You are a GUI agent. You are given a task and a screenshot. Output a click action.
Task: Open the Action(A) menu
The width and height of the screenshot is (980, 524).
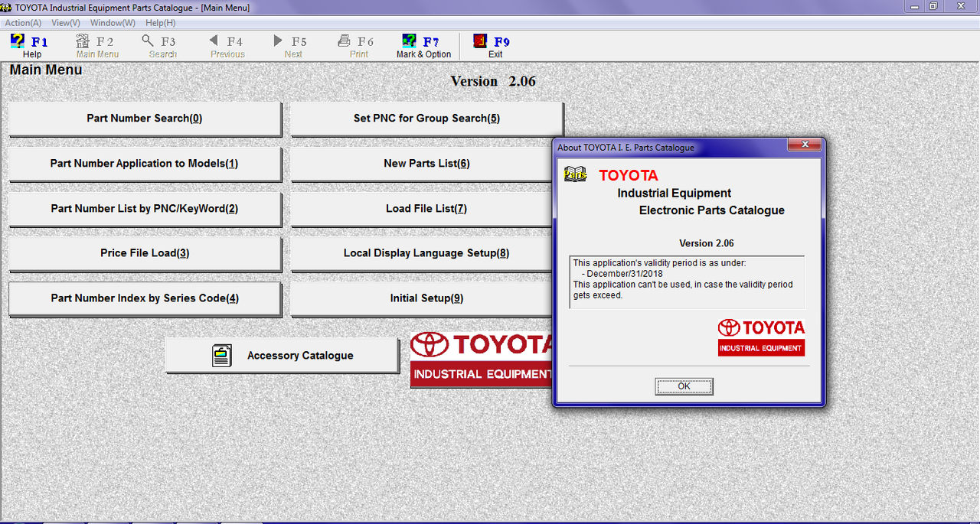(23, 23)
